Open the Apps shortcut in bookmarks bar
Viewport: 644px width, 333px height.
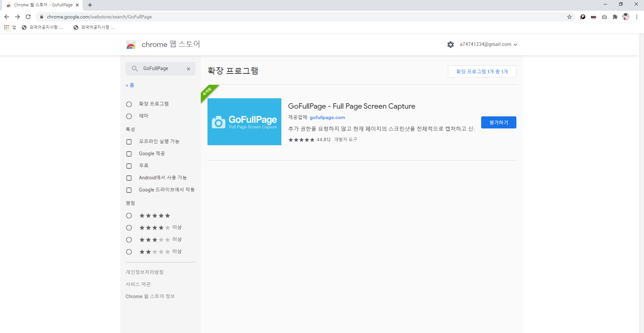(x=10, y=27)
